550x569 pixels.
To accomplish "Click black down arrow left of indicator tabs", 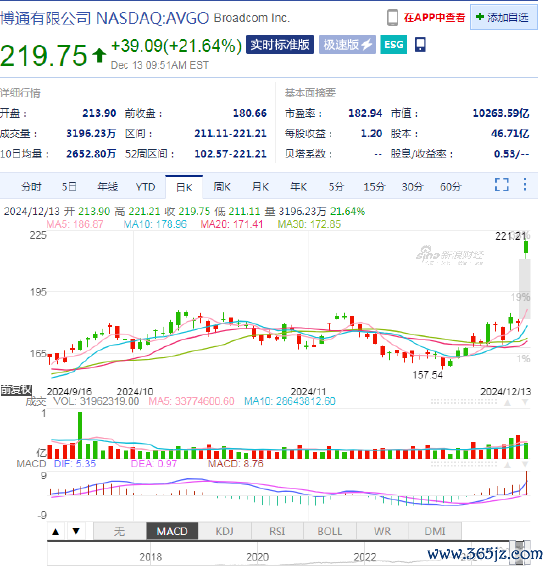I will tap(76, 532).
